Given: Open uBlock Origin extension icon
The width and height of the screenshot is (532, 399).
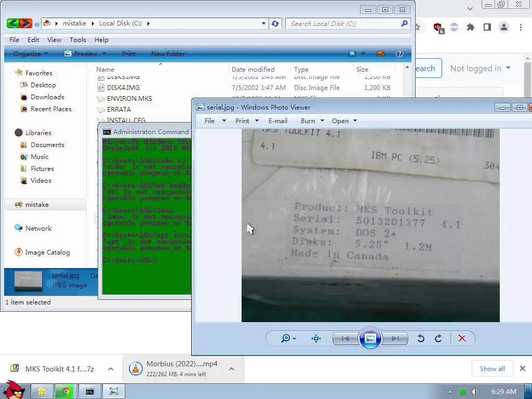Looking at the screenshot, I should (438, 28).
